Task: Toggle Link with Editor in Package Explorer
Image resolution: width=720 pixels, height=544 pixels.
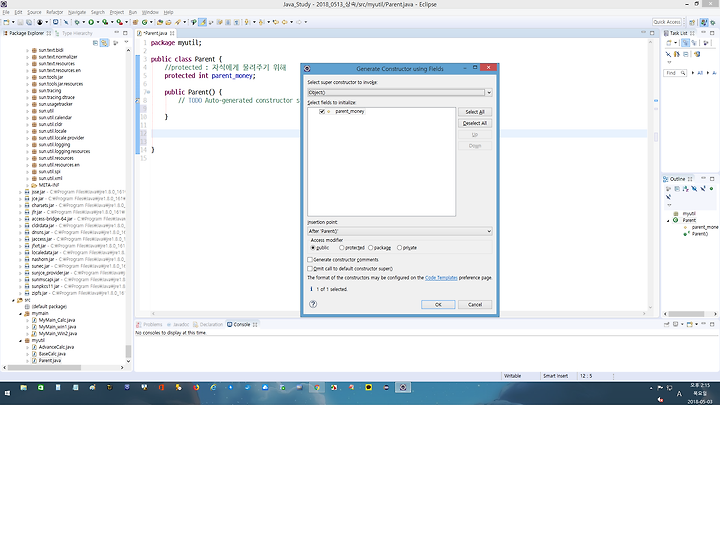Action: pyautogui.click(x=105, y=43)
